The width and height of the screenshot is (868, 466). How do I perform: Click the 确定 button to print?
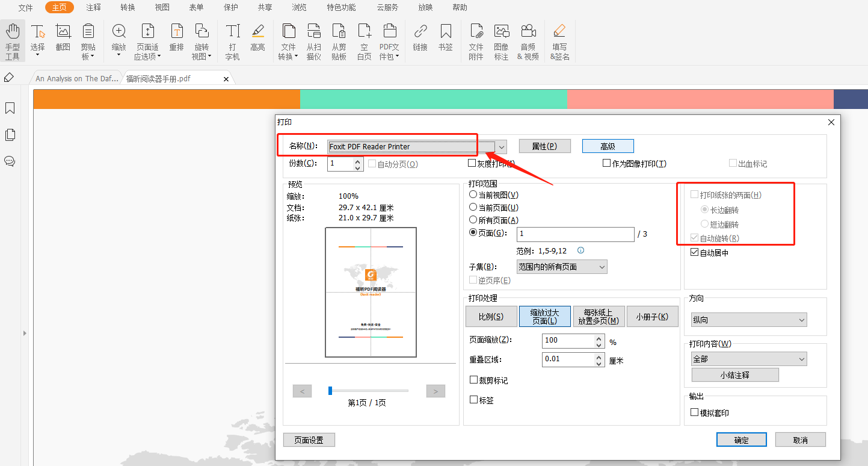point(741,440)
